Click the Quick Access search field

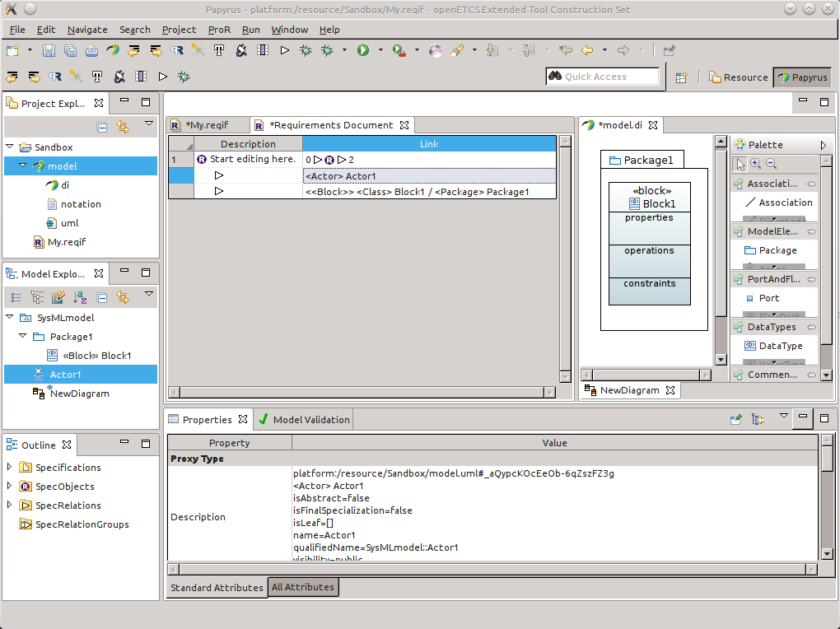coord(603,77)
